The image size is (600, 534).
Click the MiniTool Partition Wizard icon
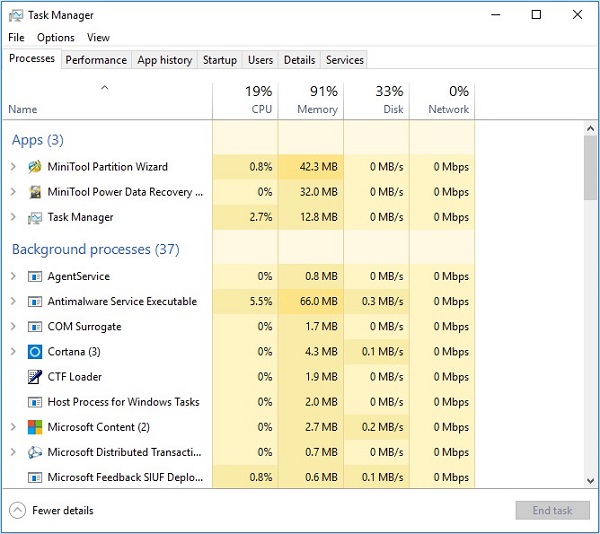35,167
